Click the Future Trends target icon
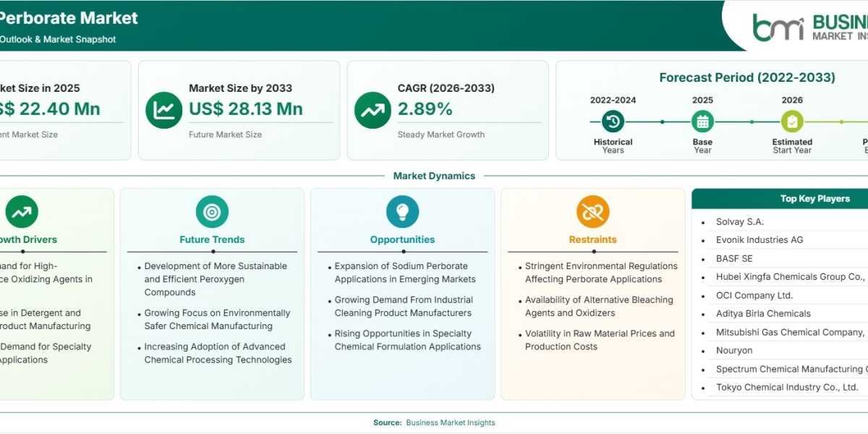This screenshot has width=868, height=434. (x=212, y=212)
